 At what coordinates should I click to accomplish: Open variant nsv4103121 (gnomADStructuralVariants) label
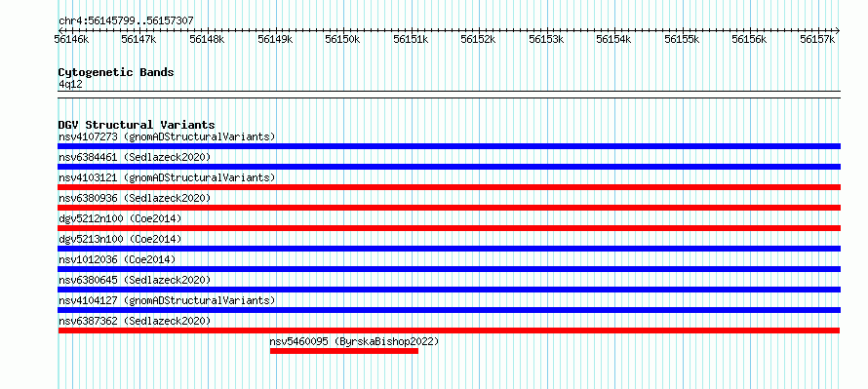click(x=167, y=177)
